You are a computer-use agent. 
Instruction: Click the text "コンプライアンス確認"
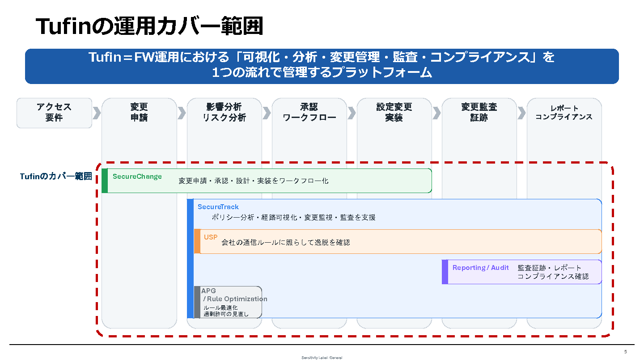(x=553, y=277)
